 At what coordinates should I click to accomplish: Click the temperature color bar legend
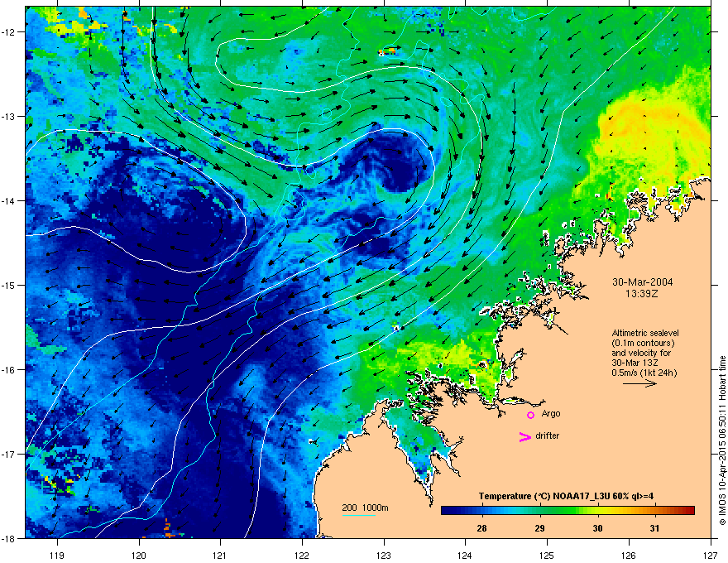(x=568, y=510)
